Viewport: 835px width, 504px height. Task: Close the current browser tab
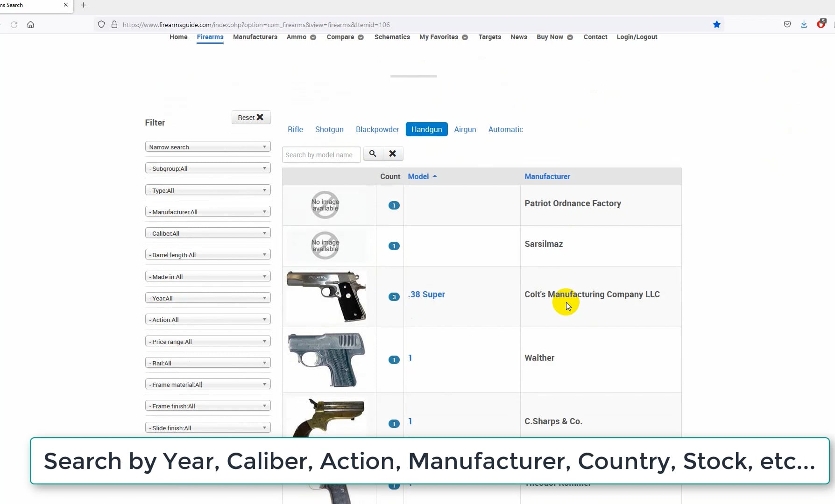[66, 5]
